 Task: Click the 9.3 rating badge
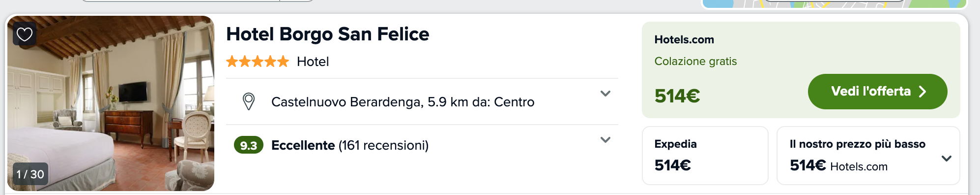249,145
